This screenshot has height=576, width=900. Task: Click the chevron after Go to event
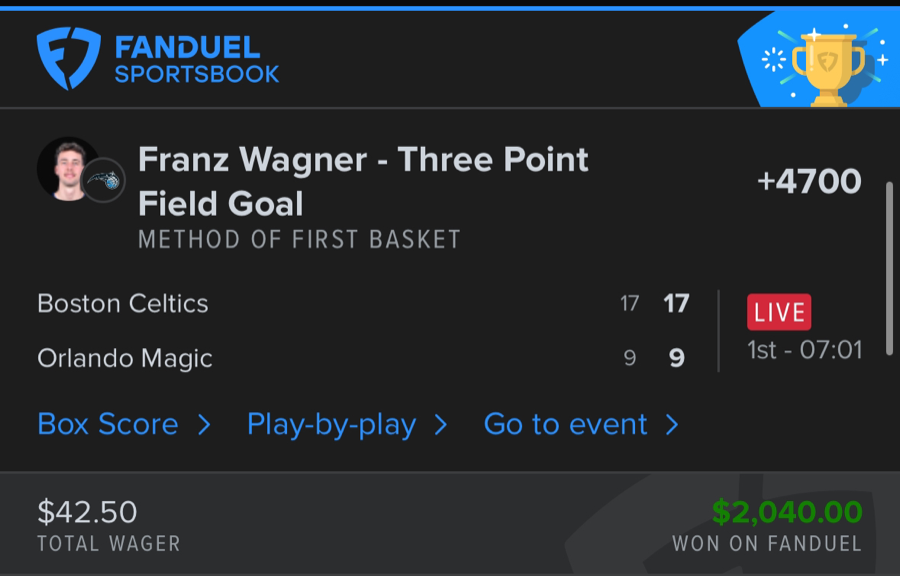coord(672,425)
